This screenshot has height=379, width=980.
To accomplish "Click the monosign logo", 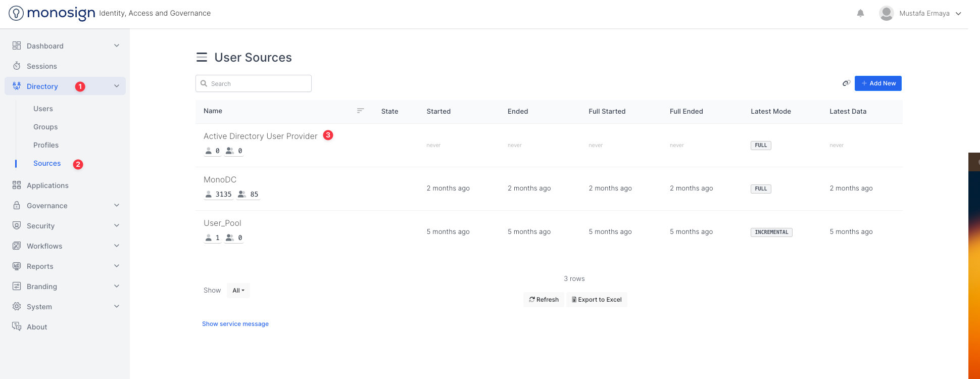I will [52, 13].
